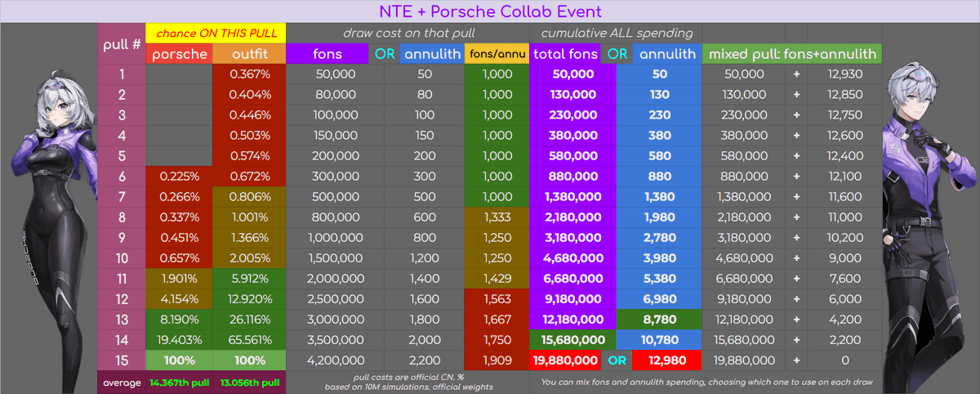Click the green cumulative annulith cell 8,780
Viewport: 980px width, 394px height.
point(660,320)
